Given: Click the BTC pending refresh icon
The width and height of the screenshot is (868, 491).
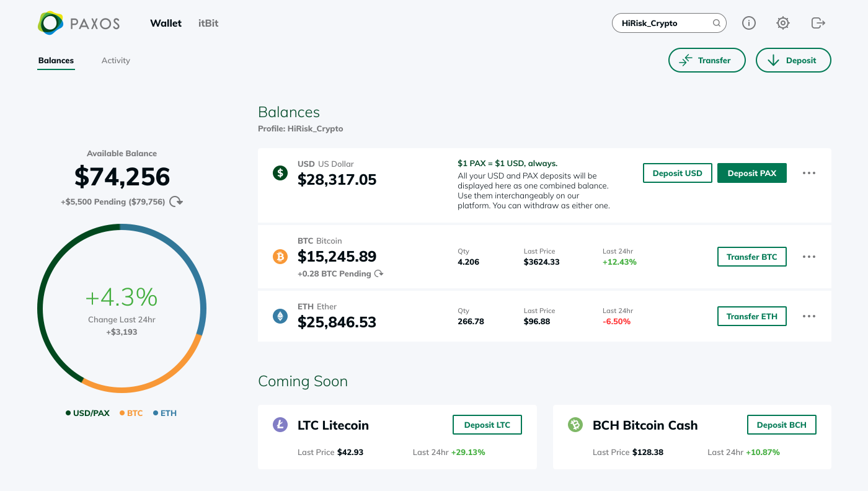Looking at the screenshot, I should tap(379, 273).
